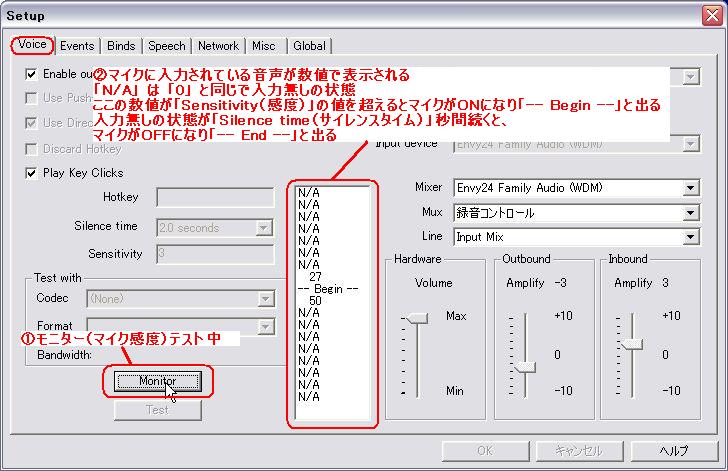Switch to the Events tab
Screen dimensions: 728x471
coord(77,45)
